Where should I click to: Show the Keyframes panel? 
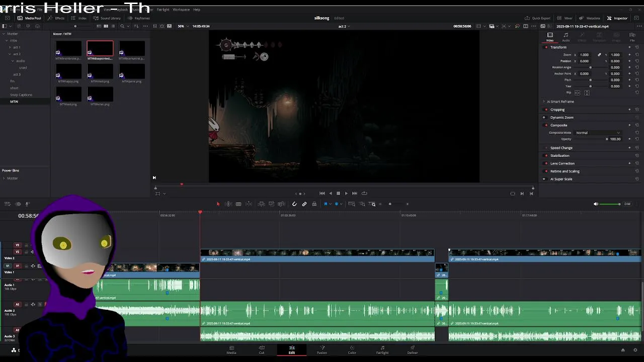(x=139, y=18)
